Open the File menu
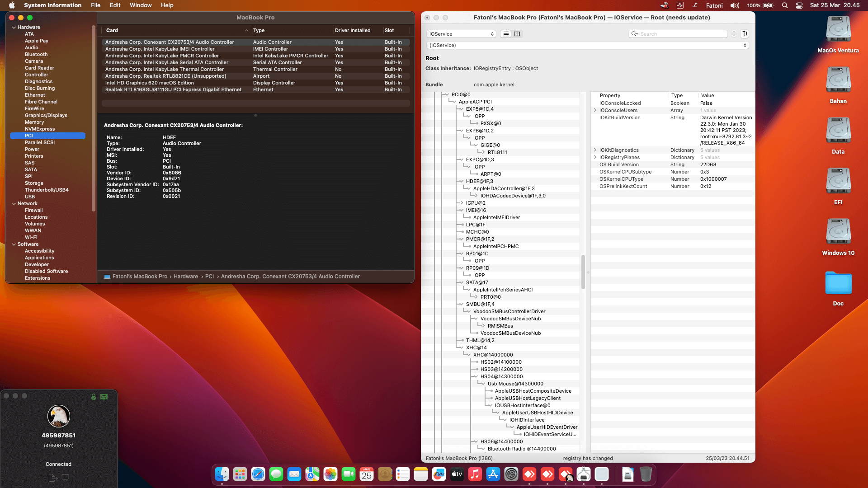 pos(95,5)
